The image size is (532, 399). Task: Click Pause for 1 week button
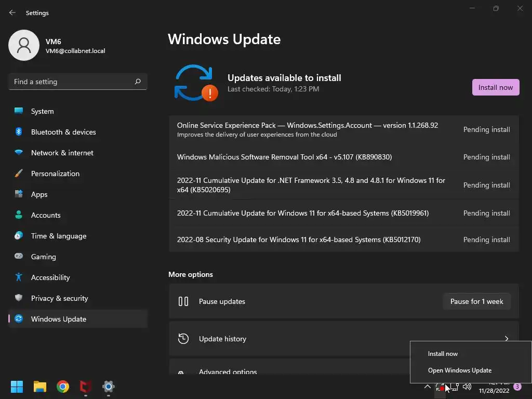(477, 301)
